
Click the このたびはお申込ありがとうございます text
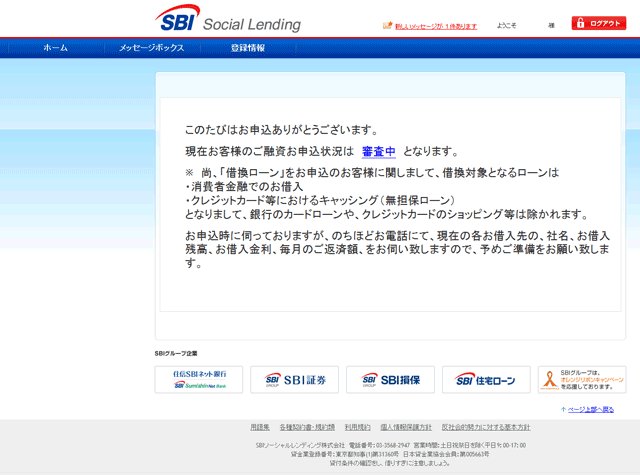coord(282,130)
